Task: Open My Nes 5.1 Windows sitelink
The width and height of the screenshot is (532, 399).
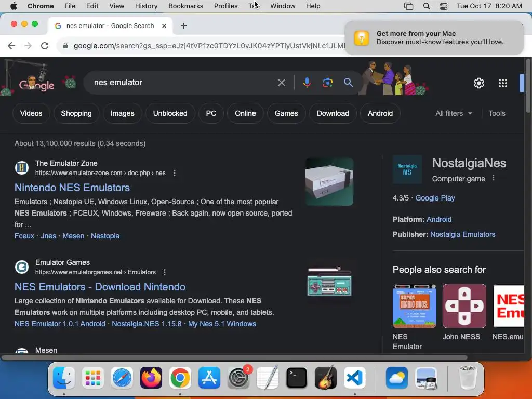Action: 222,324
